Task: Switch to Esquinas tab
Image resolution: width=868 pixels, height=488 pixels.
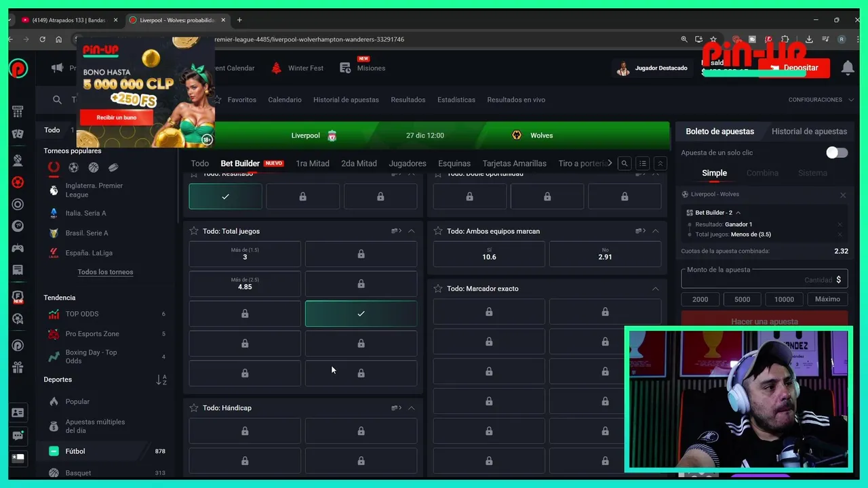Action: pos(454,163)
